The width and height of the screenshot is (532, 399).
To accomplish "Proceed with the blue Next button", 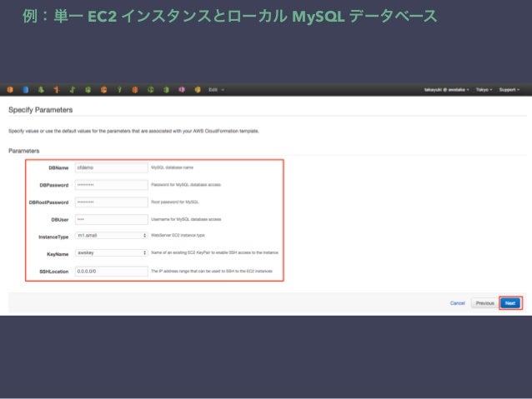I will click(x=510, y=303).
